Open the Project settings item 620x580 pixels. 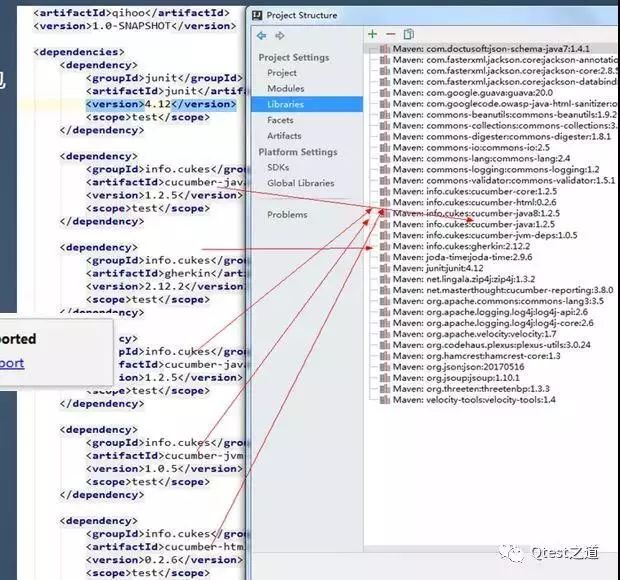[282, 73]
